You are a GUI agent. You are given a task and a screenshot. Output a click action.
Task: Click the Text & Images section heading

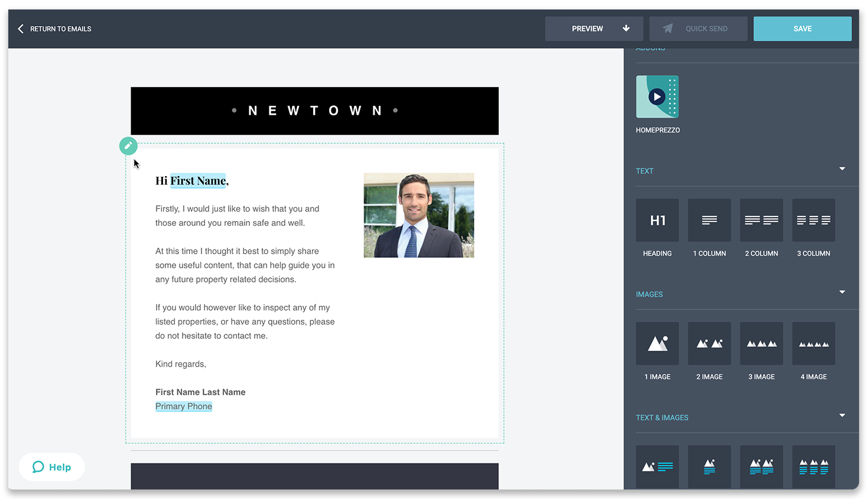(662, 417)
